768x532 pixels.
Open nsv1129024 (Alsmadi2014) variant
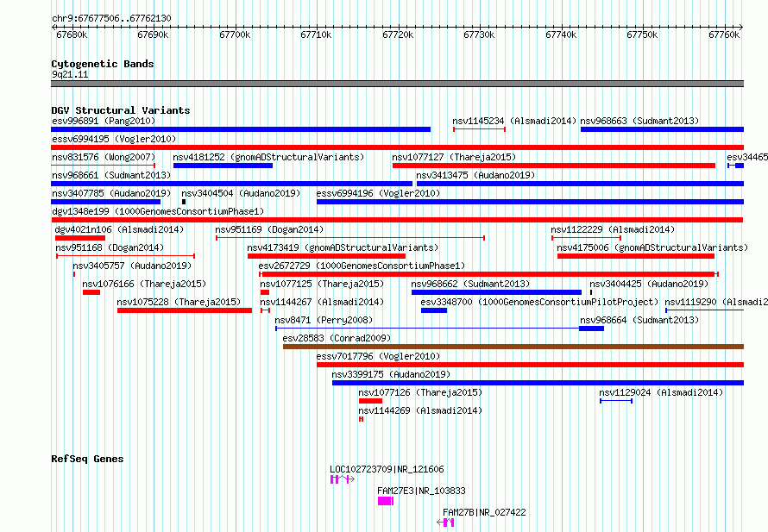point(616,401)
